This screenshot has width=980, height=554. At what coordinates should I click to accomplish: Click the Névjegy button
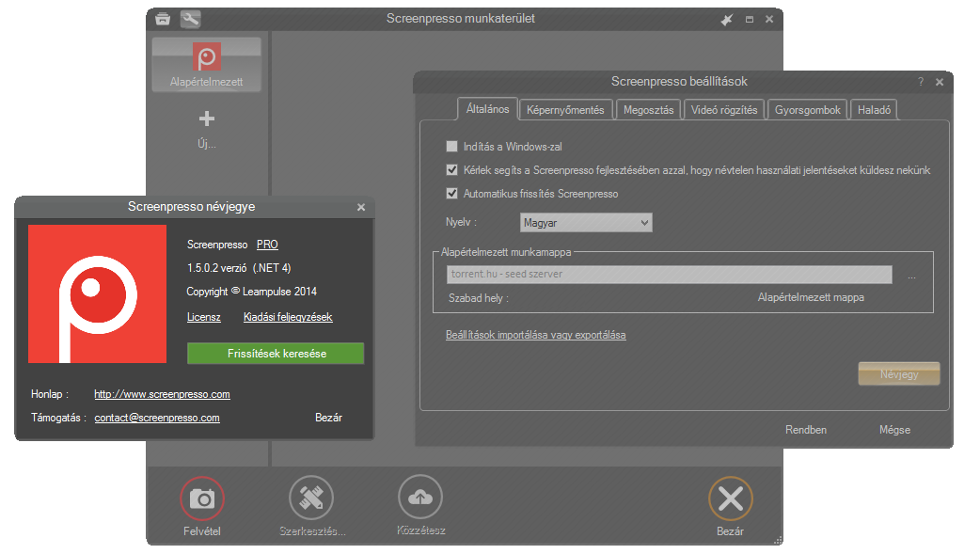tap(899, 374)
